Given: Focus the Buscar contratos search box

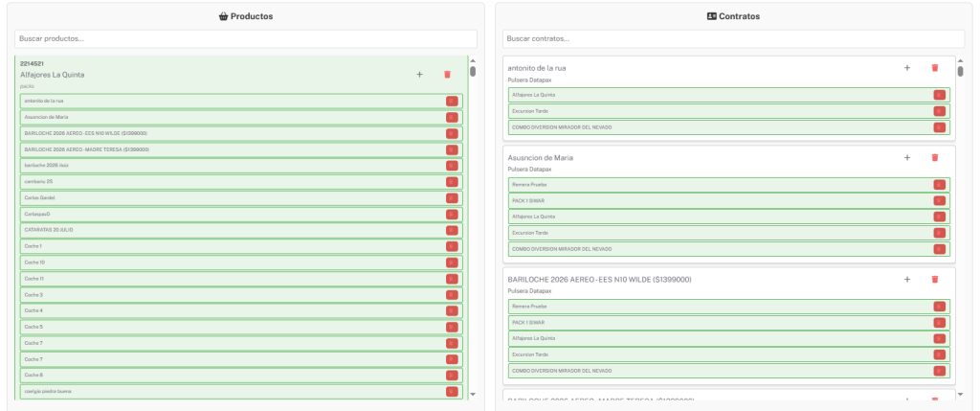Looking at the screenshot, I should 733,39.
